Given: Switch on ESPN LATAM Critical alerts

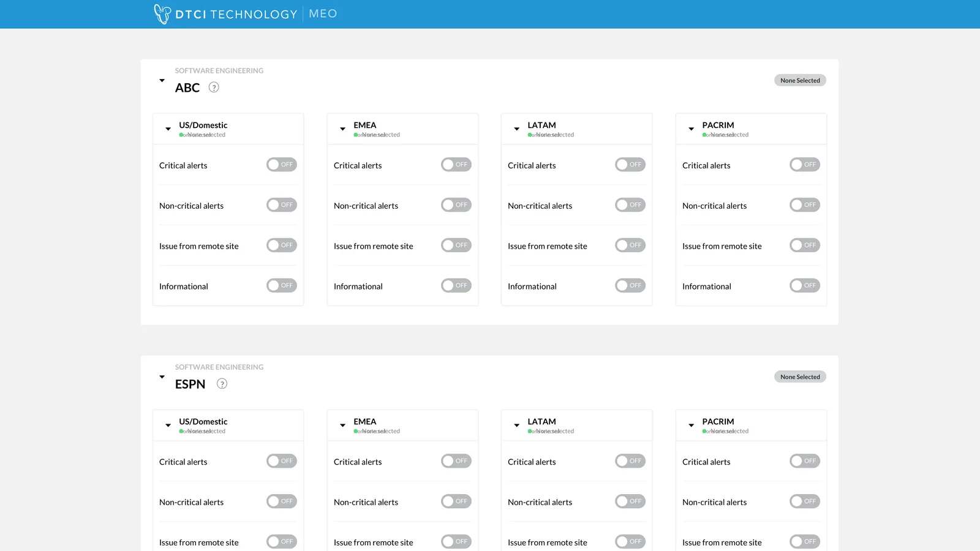Looking at the screenshot, I should coord(630,461).
